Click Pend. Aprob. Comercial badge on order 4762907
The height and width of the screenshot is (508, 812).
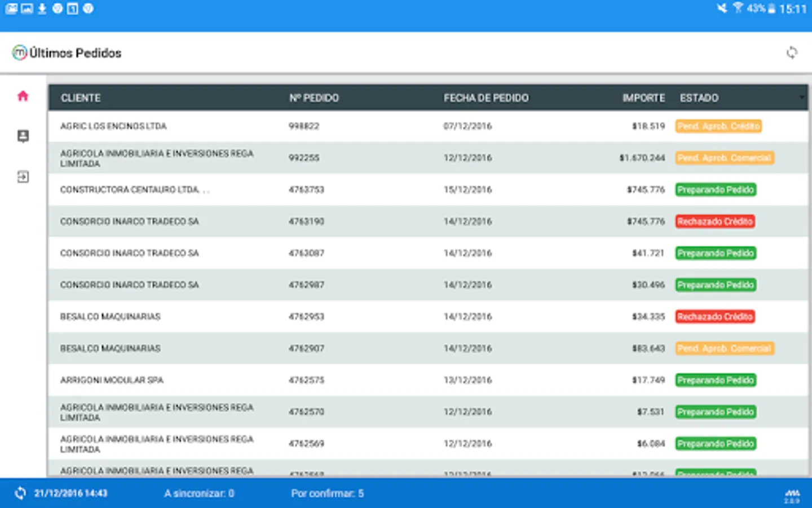coord(725,348)
